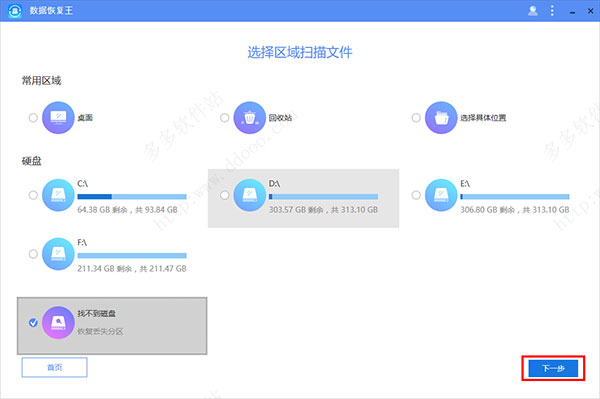The width and height of the screenshot is (600, 399).
Task: Click the C:\ drive usage bar
Action: tap(132, 197)
